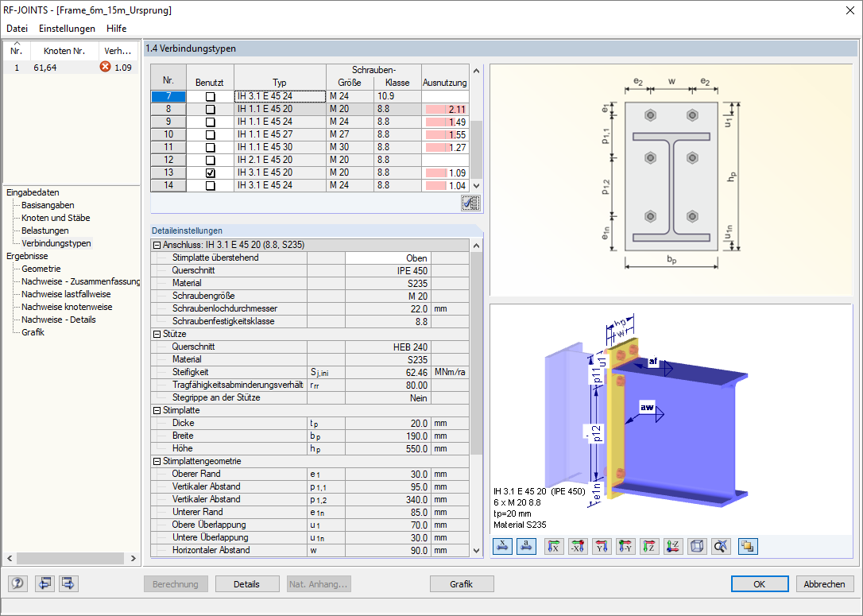This screenshot has height=616, width=863.
Task: Set view in Z direction
Action: [x=649, y=546]
